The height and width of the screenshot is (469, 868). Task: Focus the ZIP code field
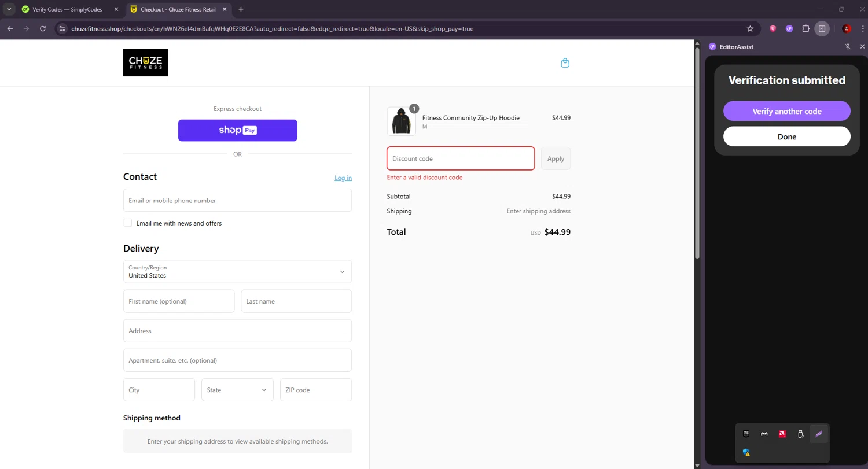click(316, 390)
